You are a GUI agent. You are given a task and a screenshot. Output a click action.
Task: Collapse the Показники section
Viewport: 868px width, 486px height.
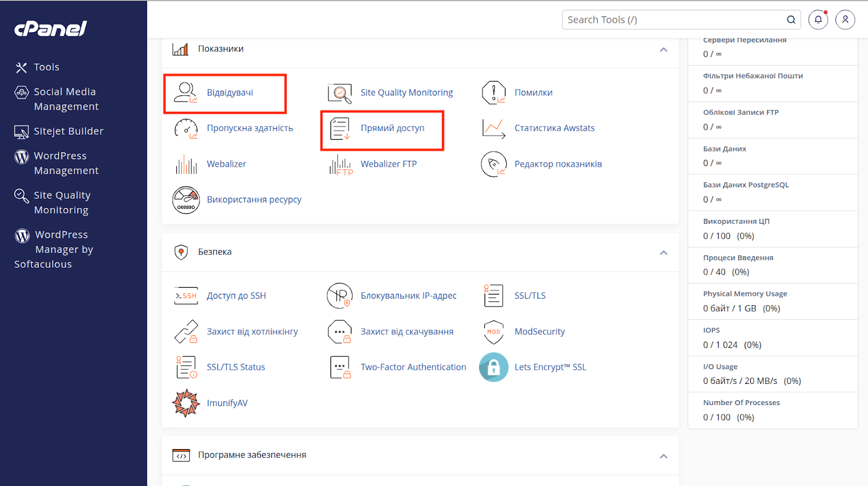click(663, 49)
